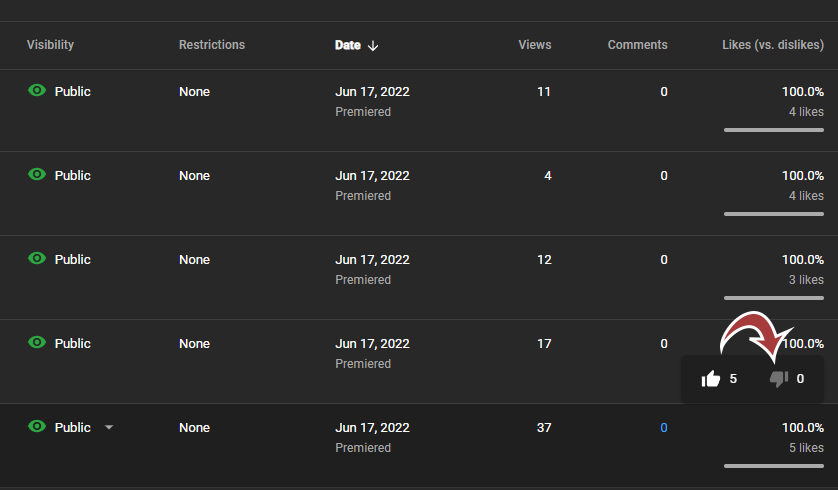Open blue comments count link in last row

tap(664, 427)
